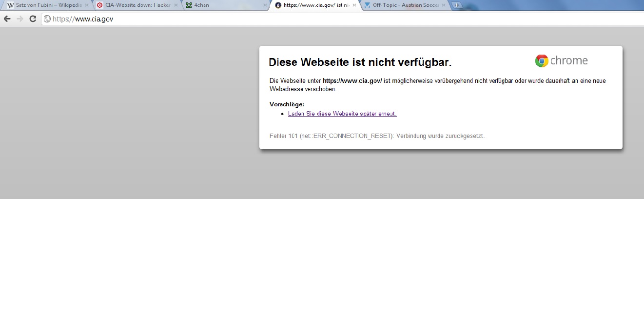
Task: Select the https://www.cia.gov/ tab
Action: click(x=316, y=5)
